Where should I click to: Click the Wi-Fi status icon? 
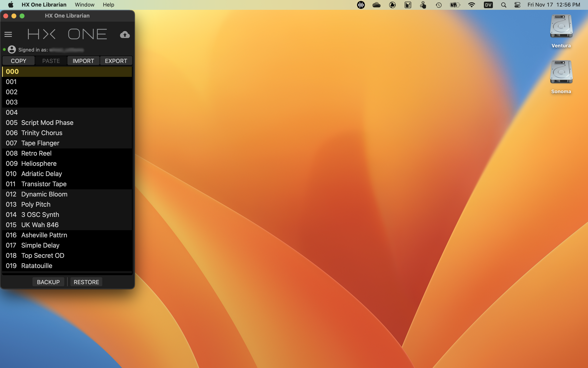coord(471,5)
